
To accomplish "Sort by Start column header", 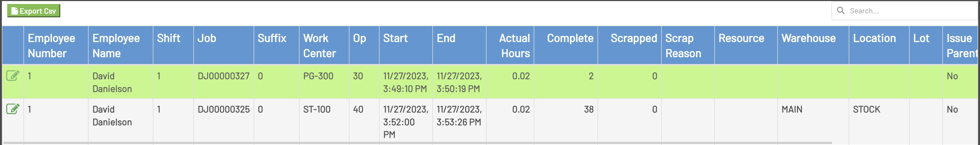I will (395, 38).
